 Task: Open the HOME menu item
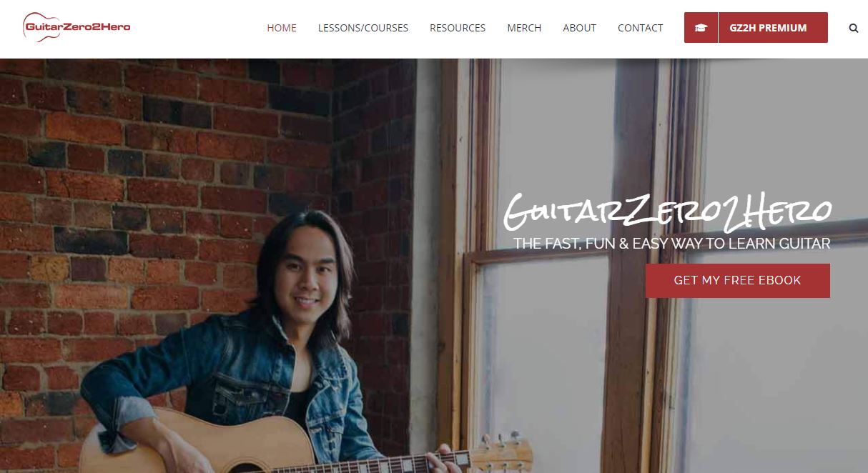click(x=282, y=28)
